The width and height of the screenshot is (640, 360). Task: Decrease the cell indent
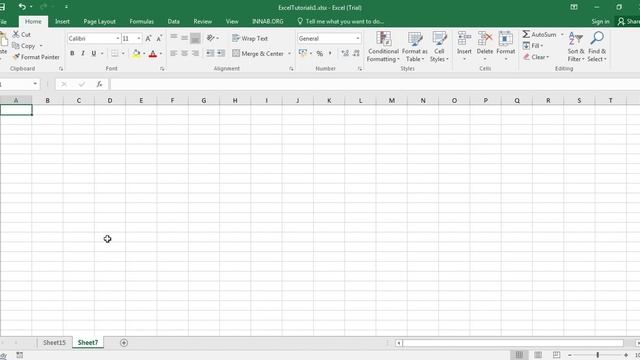pos(210,53)
